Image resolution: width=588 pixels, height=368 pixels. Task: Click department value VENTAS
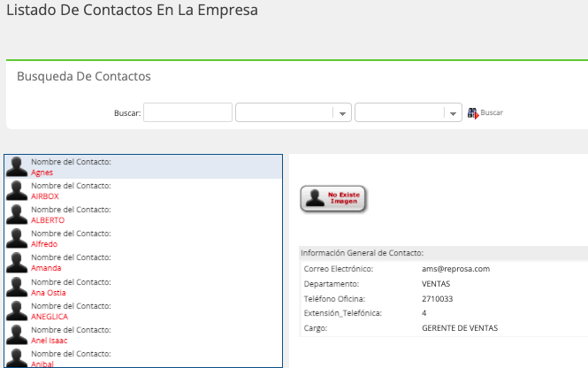point(436,284)
